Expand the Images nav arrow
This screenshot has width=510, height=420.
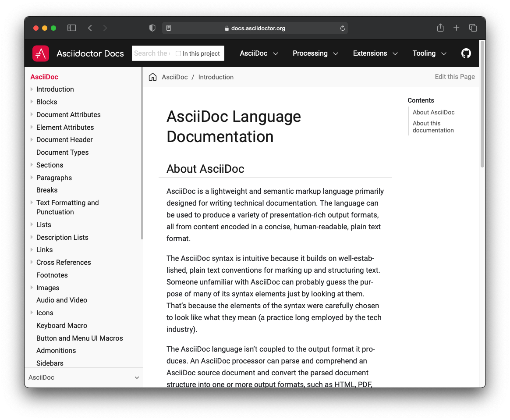pyautogui.click(x=32, y=287)
